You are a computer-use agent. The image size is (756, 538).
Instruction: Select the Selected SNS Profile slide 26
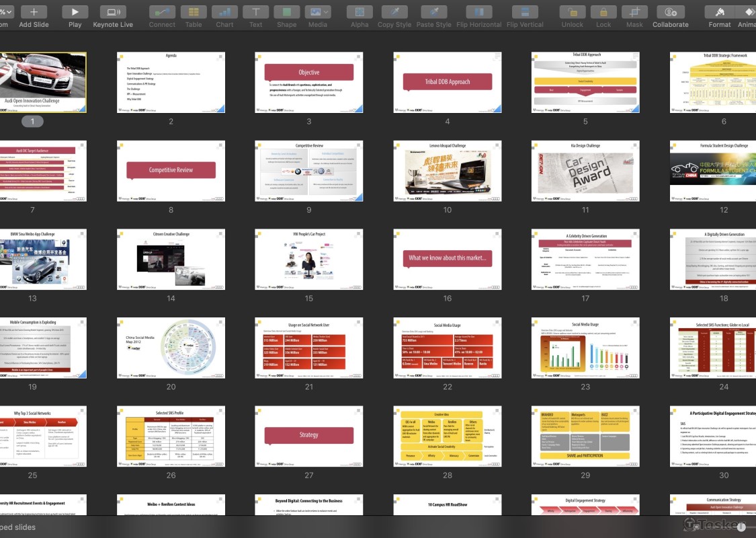pos(171,436)
